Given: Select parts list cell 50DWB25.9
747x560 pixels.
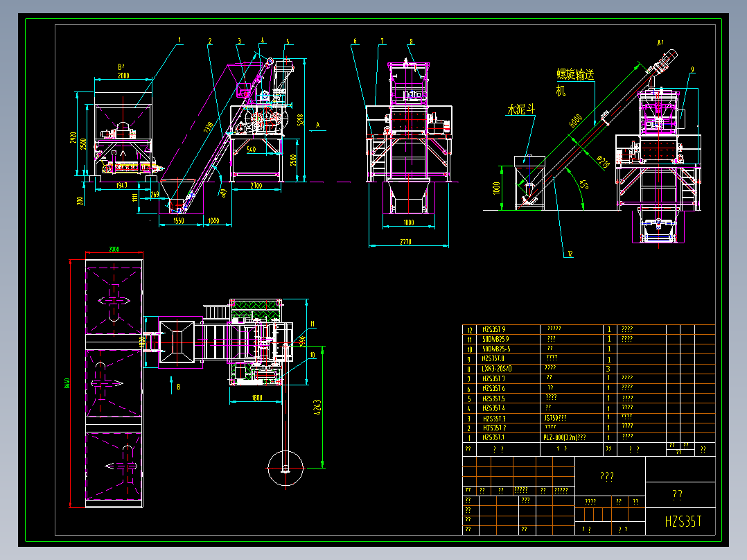Looking at the screenshot, I should point(495,340).
